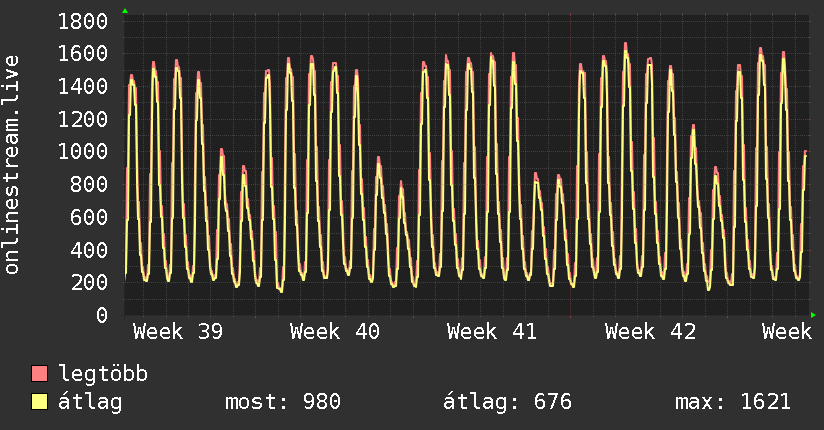Click the 'most: 980' statistic
824x430 pixels.
tap(282, 402)
